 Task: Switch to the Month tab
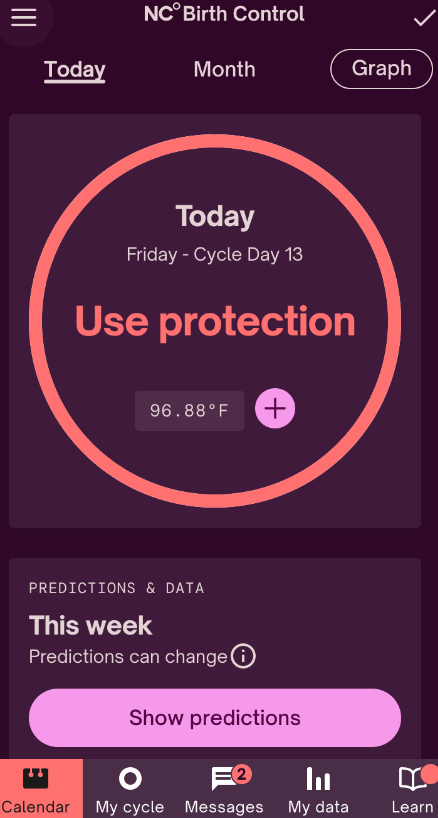pyautogui.click(x=224, y=69)
